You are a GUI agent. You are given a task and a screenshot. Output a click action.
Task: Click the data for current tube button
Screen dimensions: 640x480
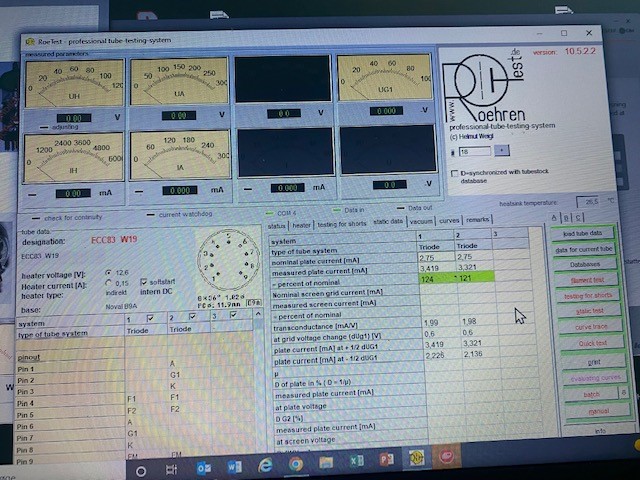(x=584, y=249)
